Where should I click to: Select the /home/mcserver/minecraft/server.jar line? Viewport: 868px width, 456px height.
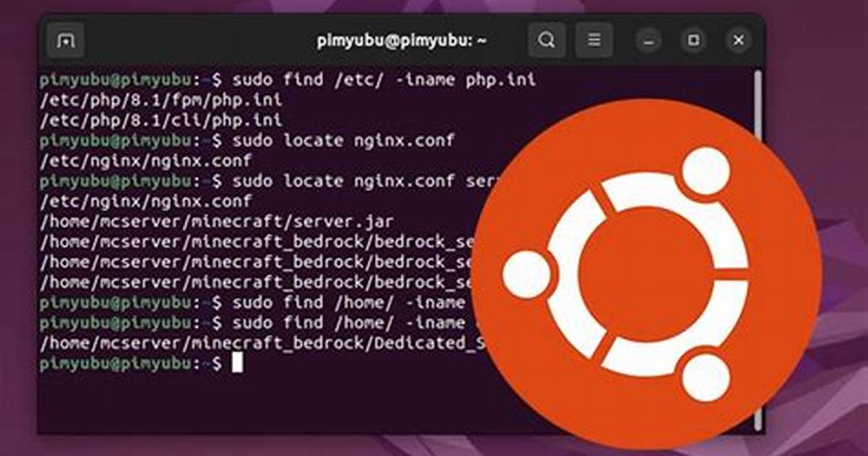pyautogui.click(x=216, y=221)
